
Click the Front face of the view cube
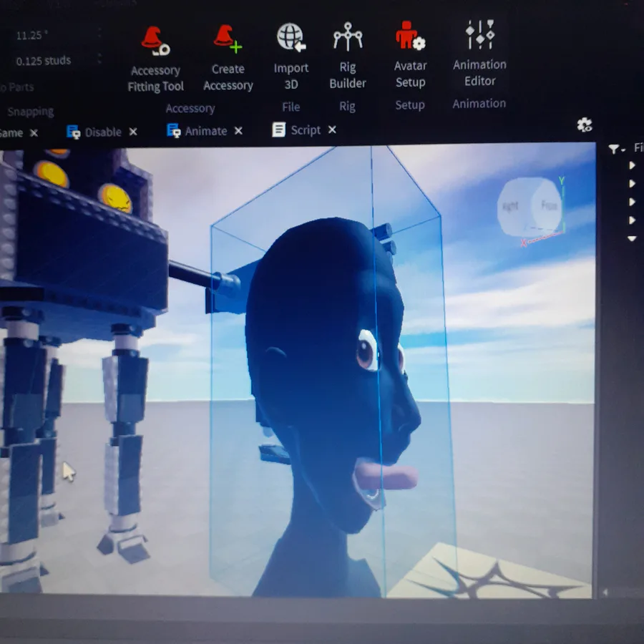coord(548,205)
